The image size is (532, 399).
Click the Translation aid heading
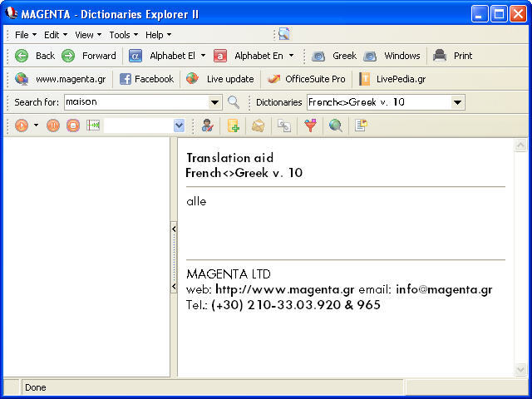[229, 158]
